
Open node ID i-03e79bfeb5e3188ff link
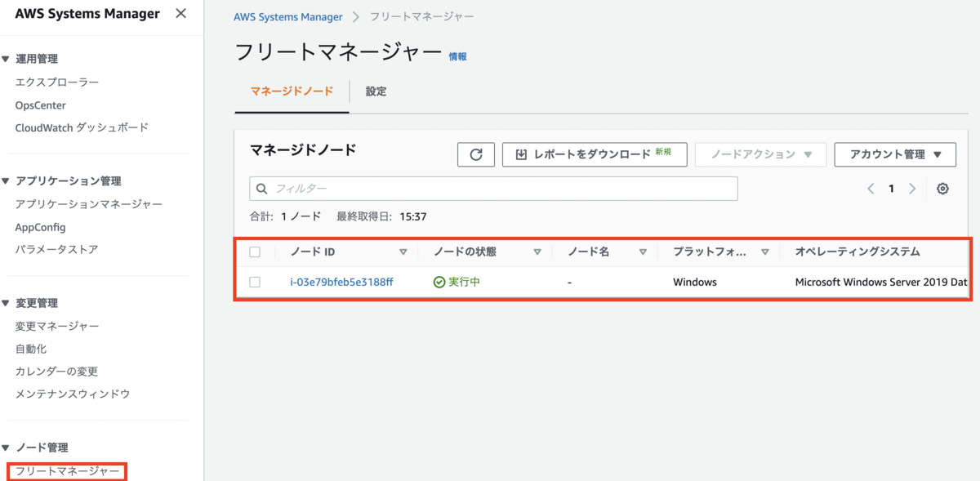tap(341, 282)
